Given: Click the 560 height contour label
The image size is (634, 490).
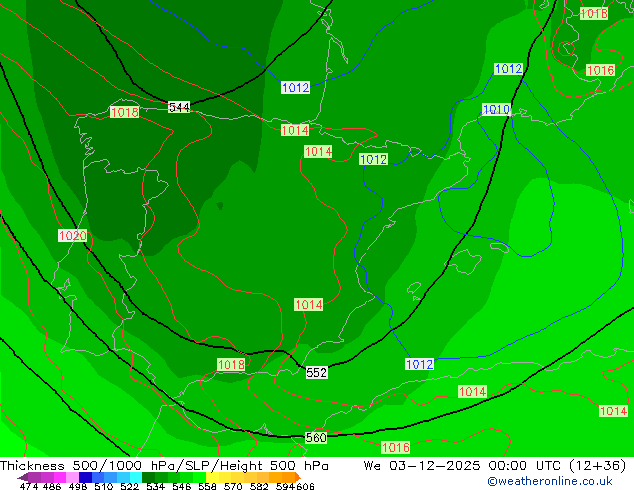Looking at the screenshot, I should click(x=316, y=437).
